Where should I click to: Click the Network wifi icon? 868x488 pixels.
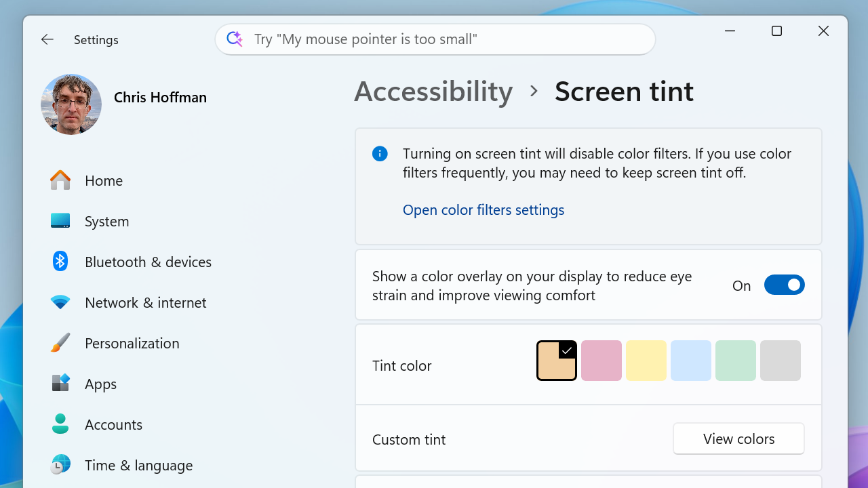[x=60, y=302]
